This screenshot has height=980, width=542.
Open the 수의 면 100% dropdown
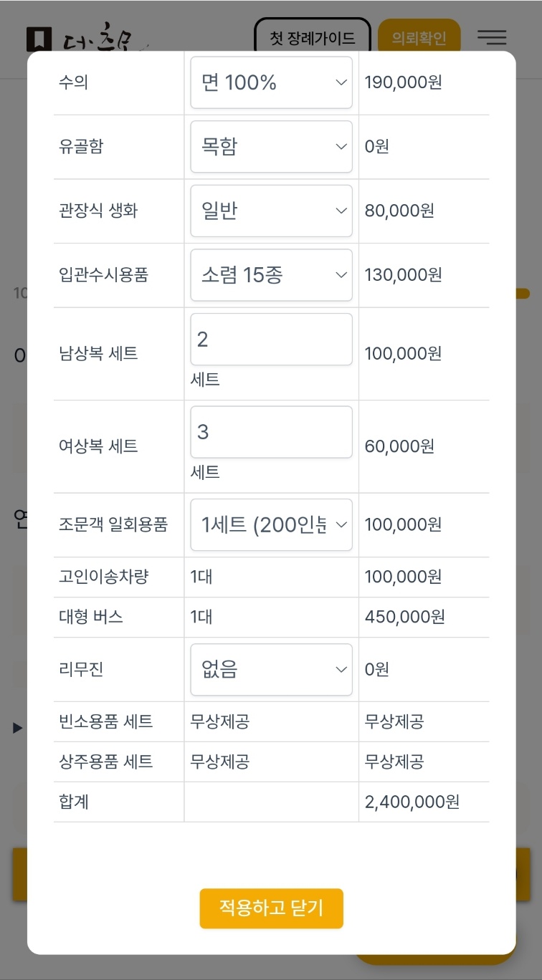pyautogui.click(x=271, y=83)
